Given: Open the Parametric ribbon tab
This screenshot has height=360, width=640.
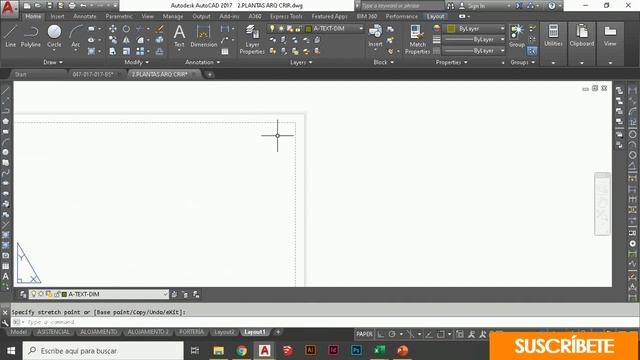Looking at the screenshot, I should click(119, 16).
